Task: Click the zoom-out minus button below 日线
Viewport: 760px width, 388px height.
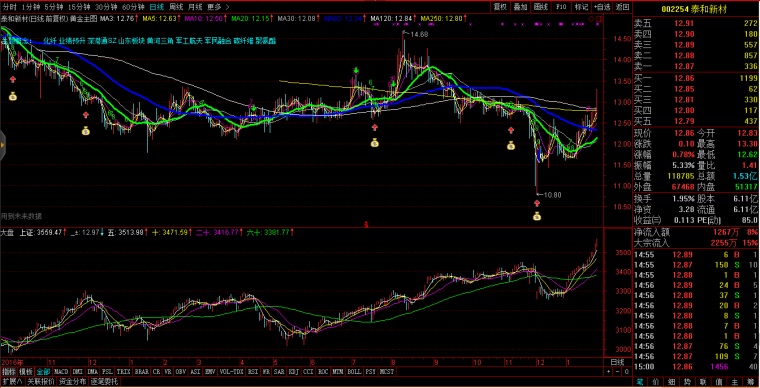Action: point(617,372)
